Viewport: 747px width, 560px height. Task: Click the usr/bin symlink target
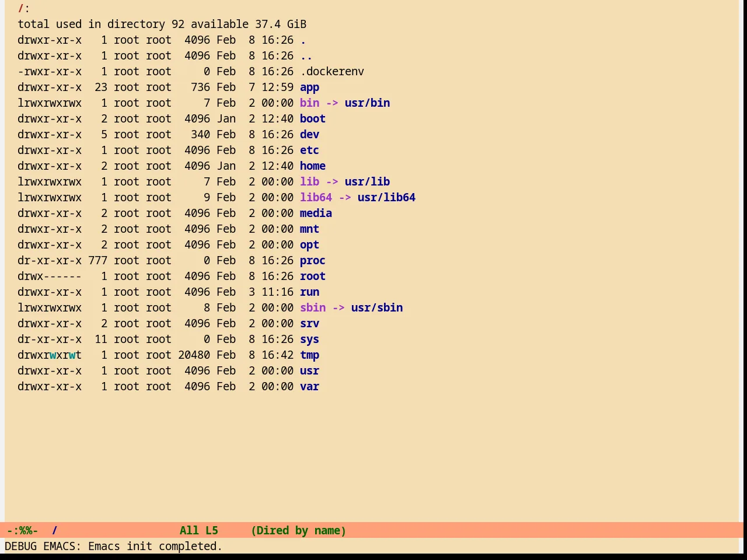click(367, 103)
